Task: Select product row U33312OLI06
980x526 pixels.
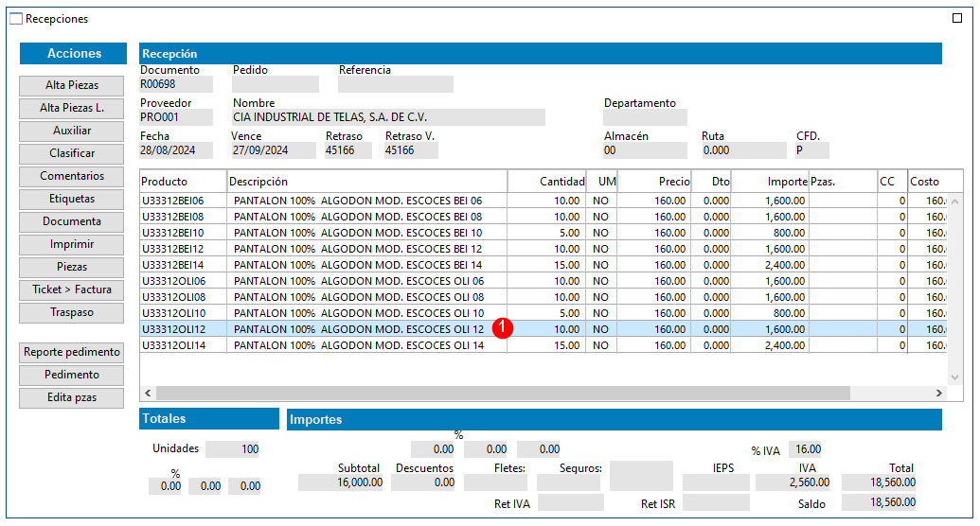Action: point(543,281)
